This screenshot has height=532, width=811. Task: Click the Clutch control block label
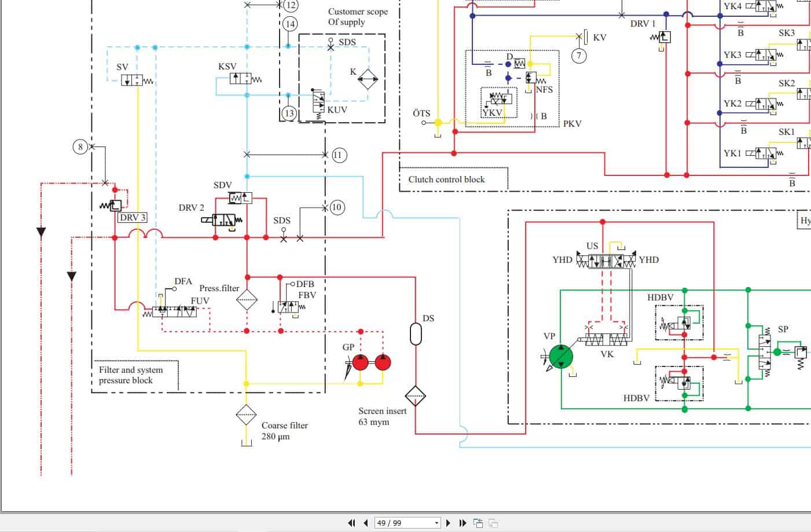(446, 179)
